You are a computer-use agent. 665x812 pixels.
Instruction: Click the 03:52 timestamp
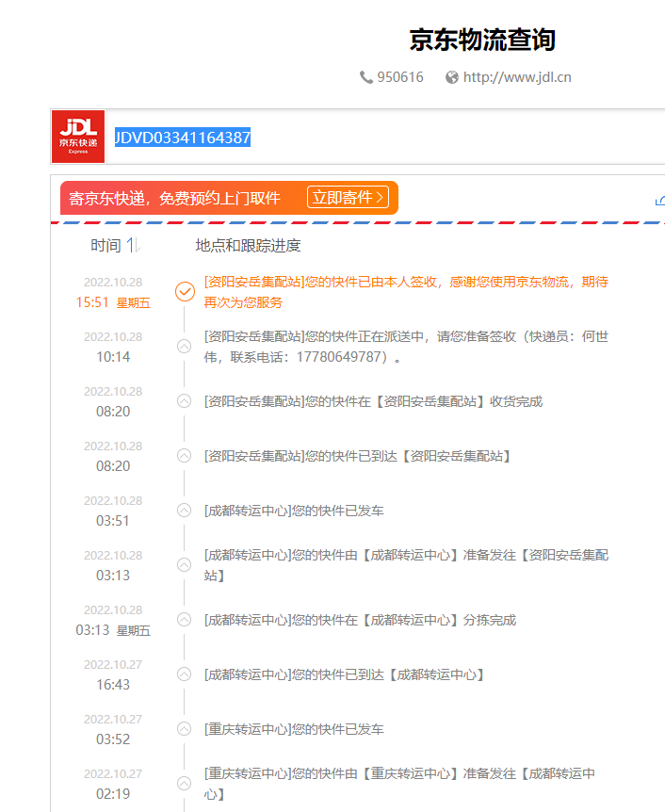(113, 739)
